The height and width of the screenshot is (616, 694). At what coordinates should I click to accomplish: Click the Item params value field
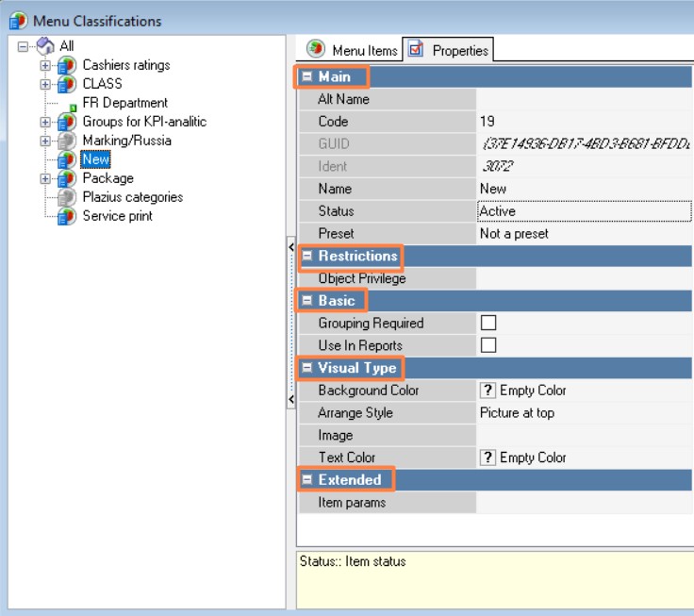click(585, 502)
